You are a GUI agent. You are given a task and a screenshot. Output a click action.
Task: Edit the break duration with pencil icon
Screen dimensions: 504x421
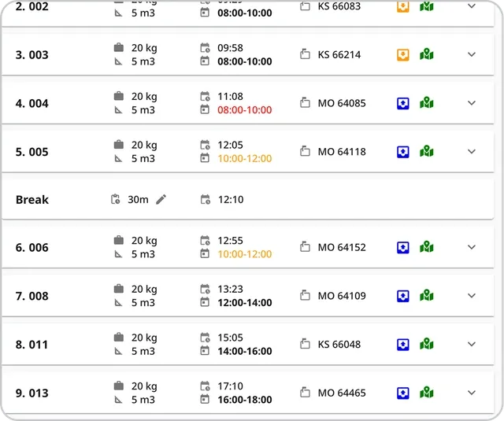(x=161, y=200)
